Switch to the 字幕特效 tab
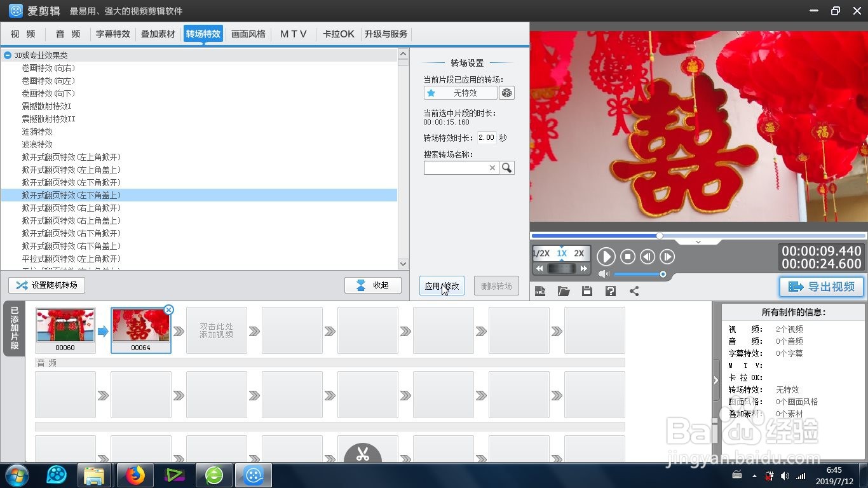This screenshot has width=868, height=488. point(113,34)
